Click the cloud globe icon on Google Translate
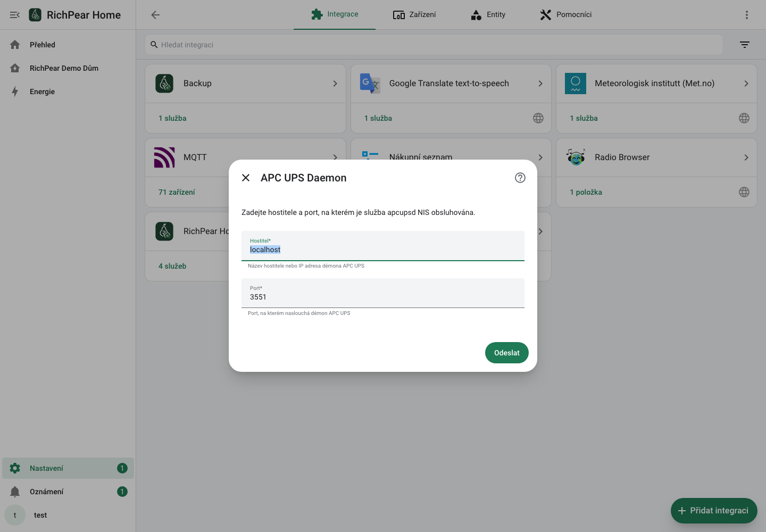Image resolution: width=766 pixels, height=532 pixels. (x=538, y=118)
